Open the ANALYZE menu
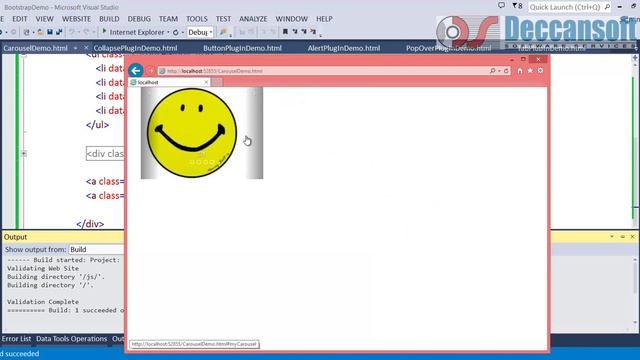Viewport: 640px width, 360px height. [x=253, y=19]
